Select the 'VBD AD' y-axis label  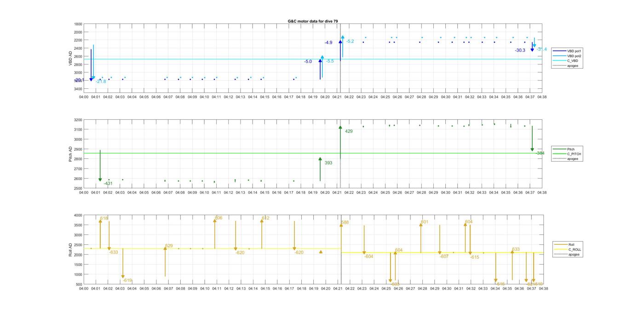[x=70, y=58]
